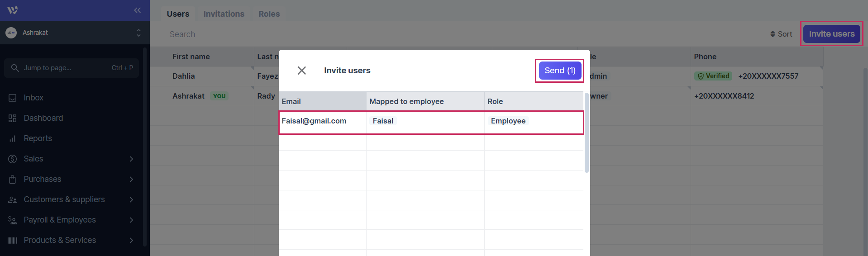Image resolution: width=868 pixels, height=256 pixels.
Task: Click the Products & Services barcode icon
Action: (12, 241)
